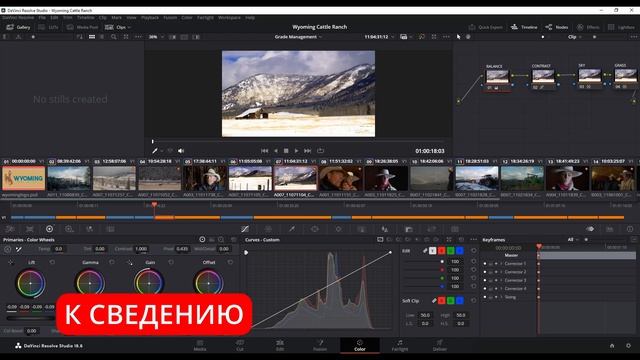Click the Offset color wheel center
The image size is (640, 360).
pyautogui.click(x=208, y=283)
